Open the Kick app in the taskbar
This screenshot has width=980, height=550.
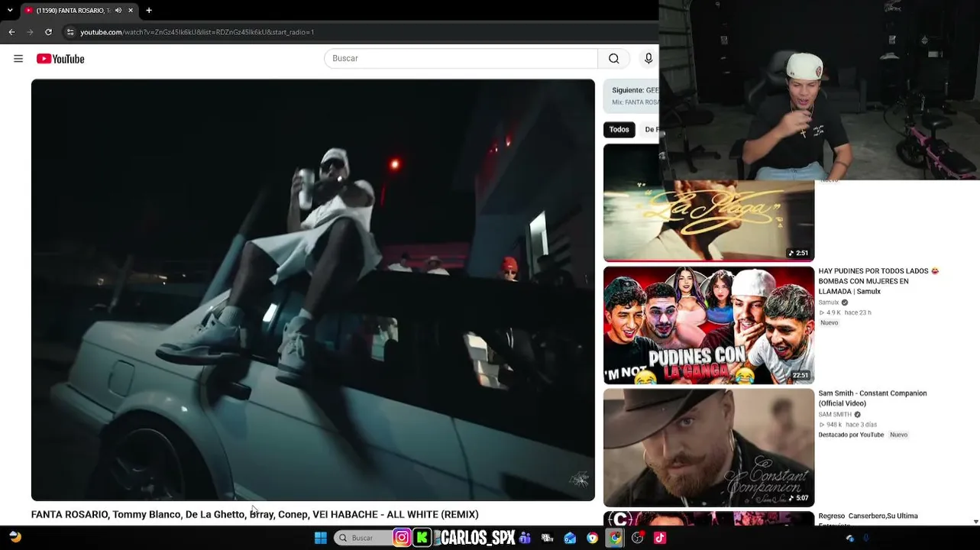(x=422, y=538)
